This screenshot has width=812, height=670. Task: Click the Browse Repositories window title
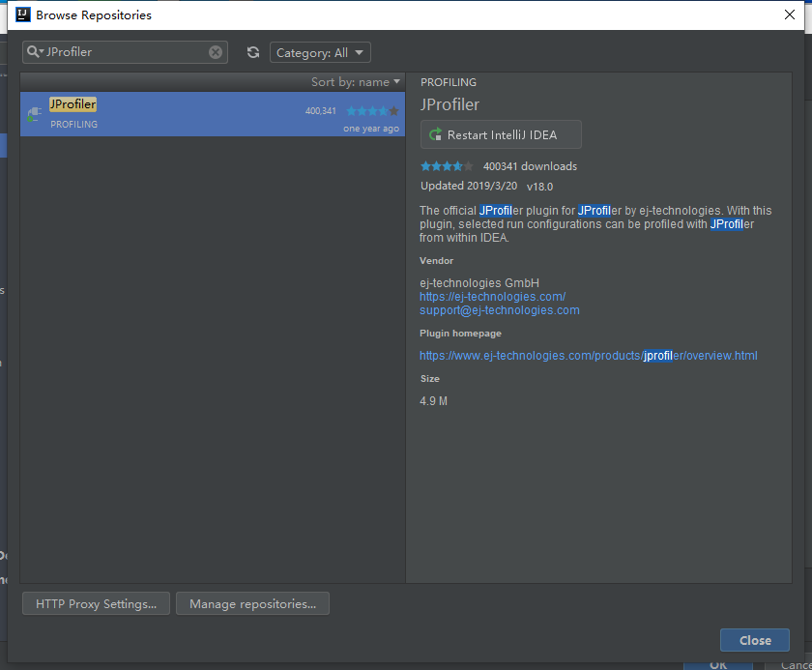point(94,15)
